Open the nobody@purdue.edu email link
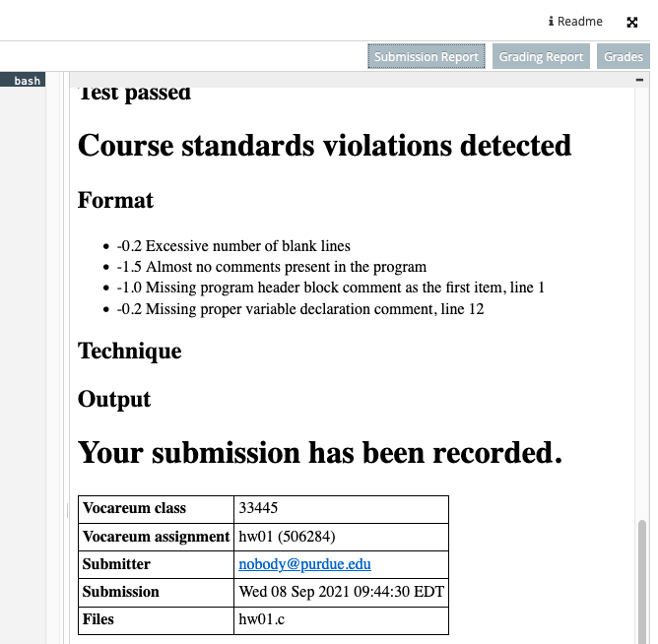Image resolution: width=658 pixels, height=644 pixels. [304, 564]
